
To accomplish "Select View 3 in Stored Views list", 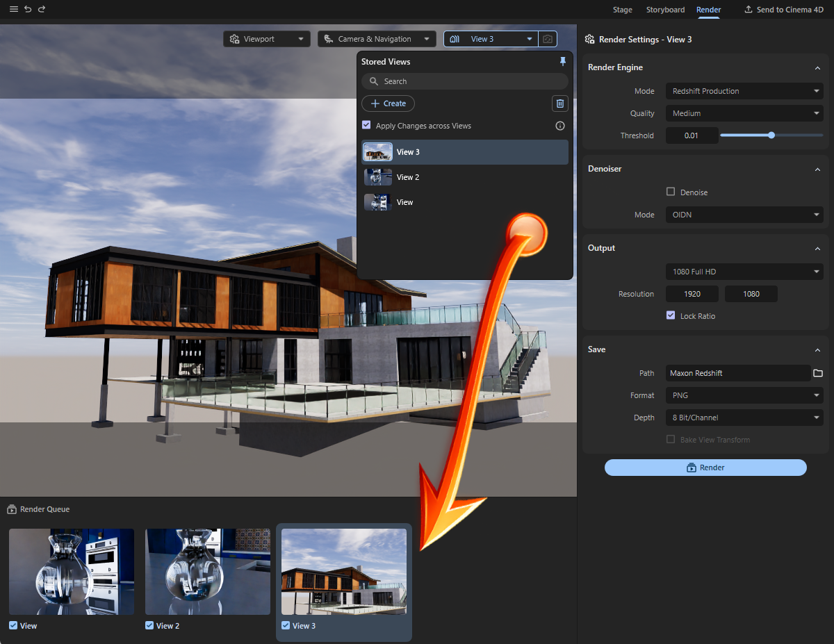I will [465, 152].
